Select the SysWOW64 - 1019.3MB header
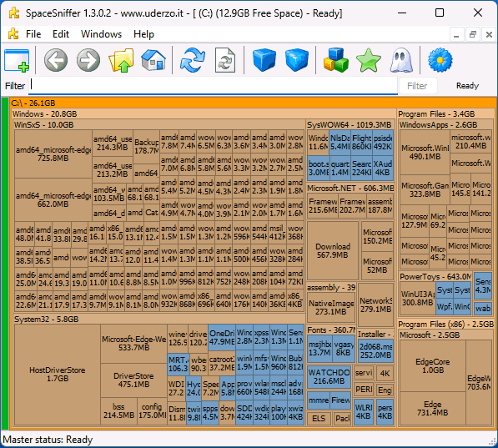Screen dimensions: 498x448 pos(350,124)
